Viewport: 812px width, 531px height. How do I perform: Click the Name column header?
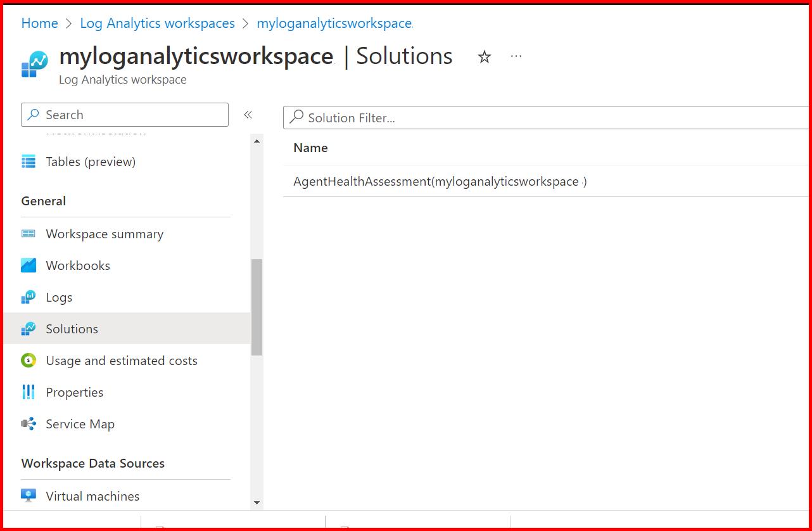(310, 148)
